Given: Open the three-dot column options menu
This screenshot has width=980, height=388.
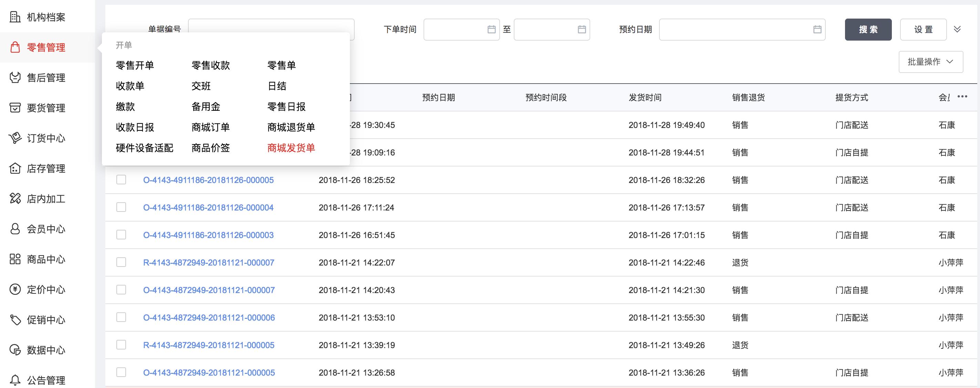Looking at the screenshot, I should 963,97.
